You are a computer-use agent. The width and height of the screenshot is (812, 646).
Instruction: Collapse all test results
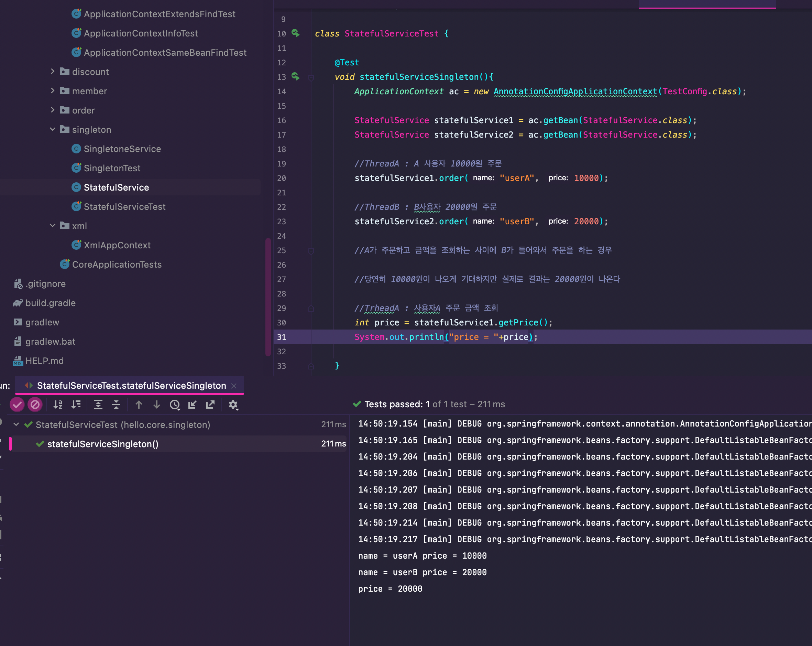pyautogui.click(x=117, y=405)
